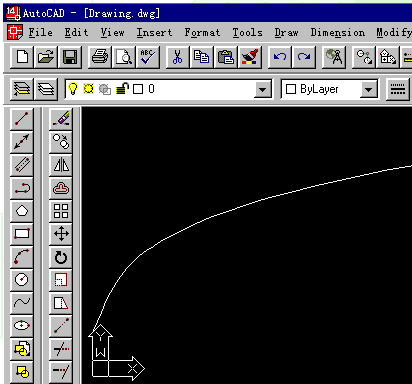The width and height of the screenshot is (412, 384).
Task: Open the tracking/object snap flyout icon
Action: tap(364, 57)
